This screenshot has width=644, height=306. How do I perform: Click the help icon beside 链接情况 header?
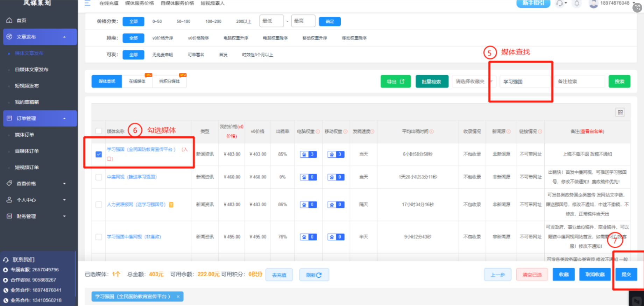coord(540,131)
